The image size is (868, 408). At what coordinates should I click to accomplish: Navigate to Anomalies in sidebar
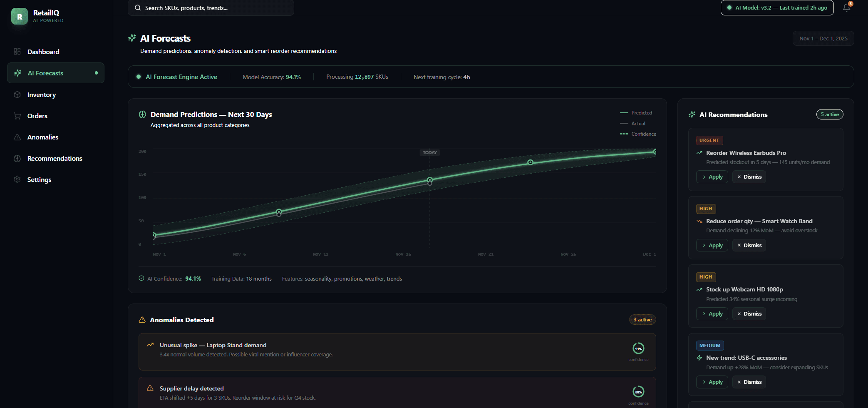(56, 137)
